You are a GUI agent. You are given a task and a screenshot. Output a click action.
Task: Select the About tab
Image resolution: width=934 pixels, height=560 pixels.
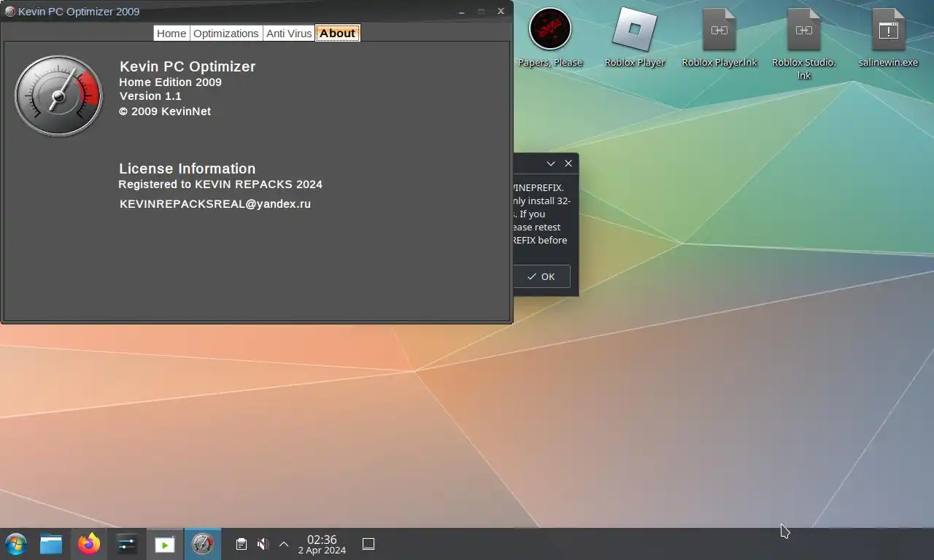tap(337, 34)
